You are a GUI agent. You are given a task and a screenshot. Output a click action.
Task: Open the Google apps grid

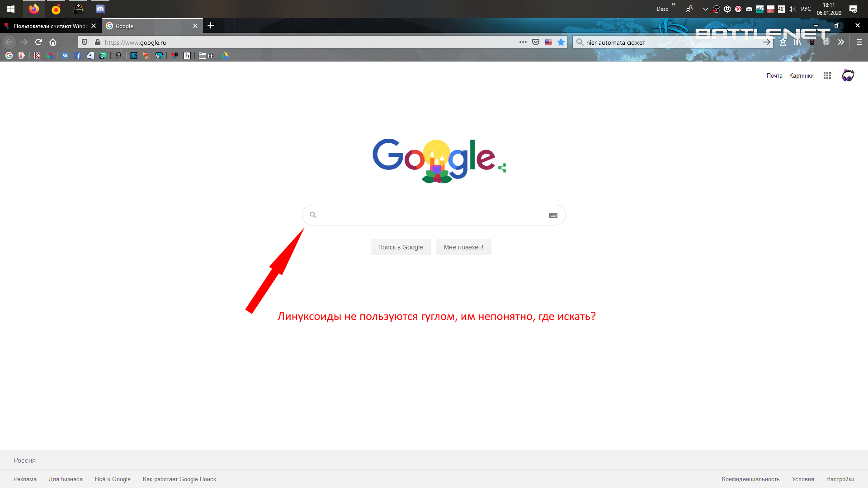coord(827,75)
